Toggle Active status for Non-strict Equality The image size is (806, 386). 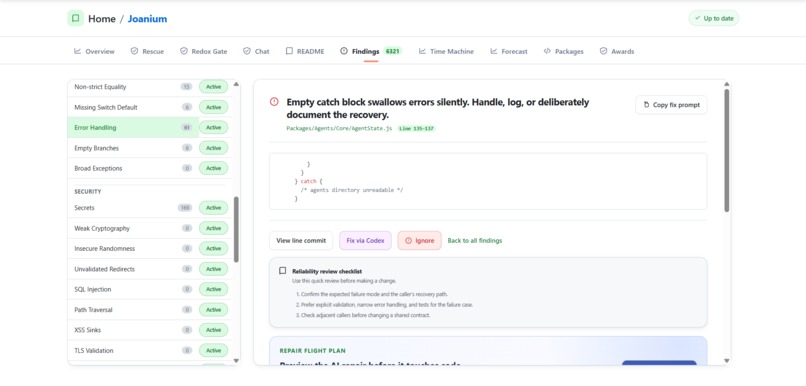213,87
